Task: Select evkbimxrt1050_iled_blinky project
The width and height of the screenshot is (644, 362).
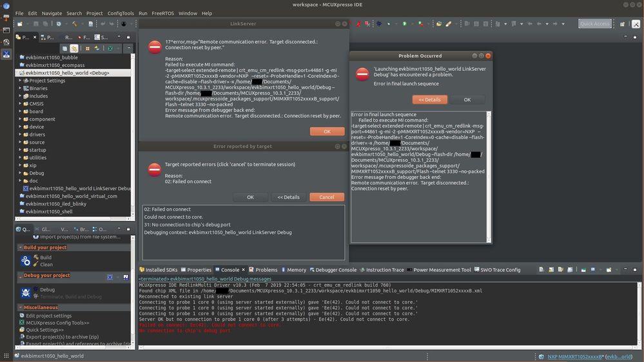Action: click(56, 204)
